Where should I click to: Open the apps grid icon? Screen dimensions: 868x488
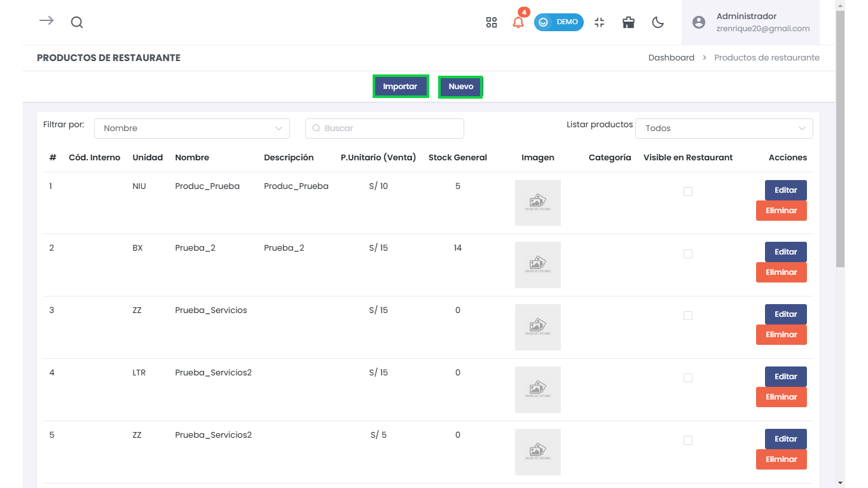pos(492,22)
